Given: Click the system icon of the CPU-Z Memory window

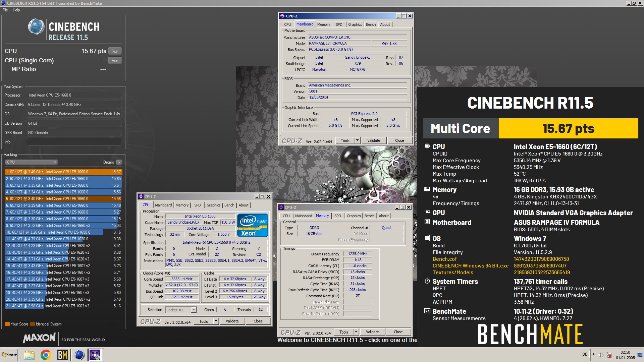Looking at the screenshot, I should click(281, 207).
